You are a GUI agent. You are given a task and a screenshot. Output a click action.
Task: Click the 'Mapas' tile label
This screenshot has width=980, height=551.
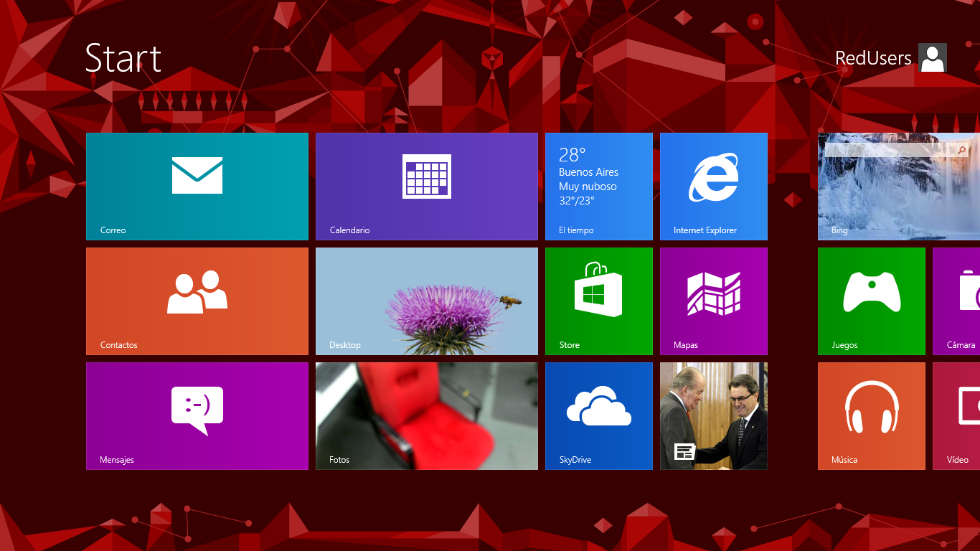[686, 345]
